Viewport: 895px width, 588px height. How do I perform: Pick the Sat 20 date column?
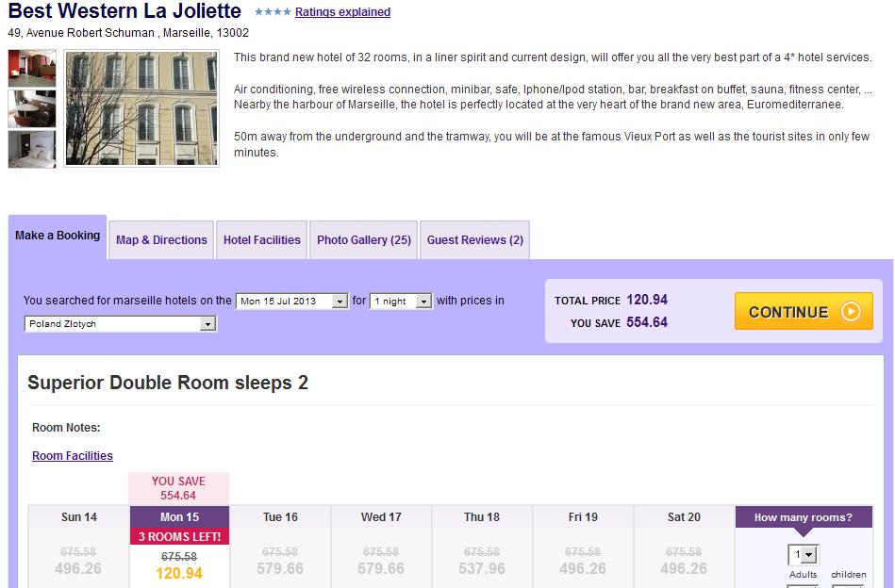tap(684, 517)
